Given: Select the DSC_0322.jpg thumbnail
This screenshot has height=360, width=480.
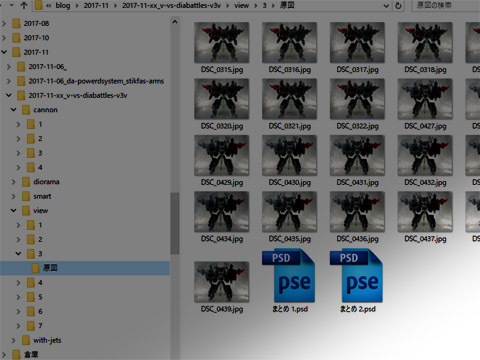Looking at the screenshot, I should point(357,99).
